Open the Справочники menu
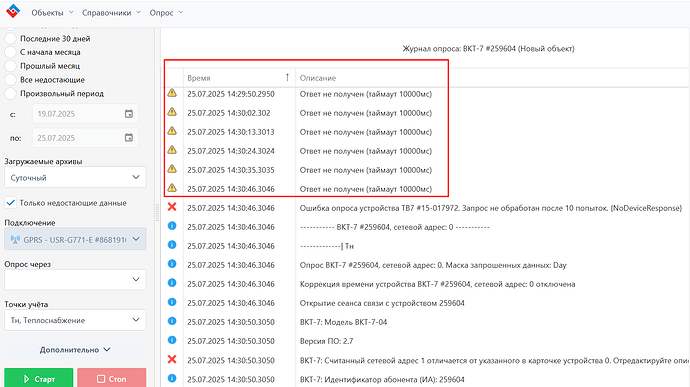 coord(111,13)
